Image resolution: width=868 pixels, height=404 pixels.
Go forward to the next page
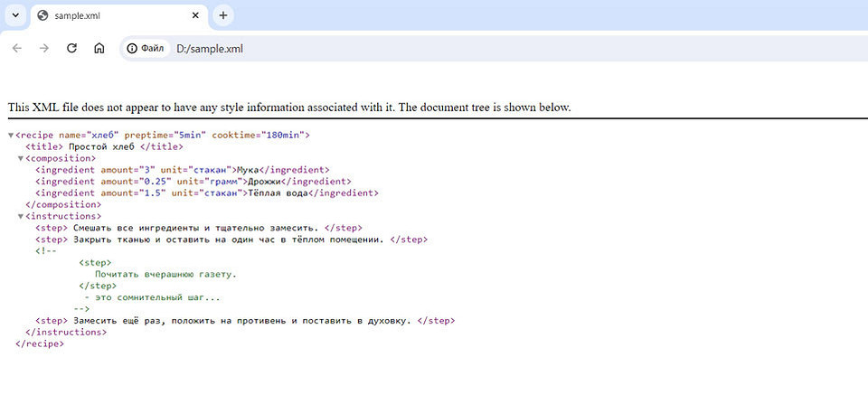(x=44, y=49)
